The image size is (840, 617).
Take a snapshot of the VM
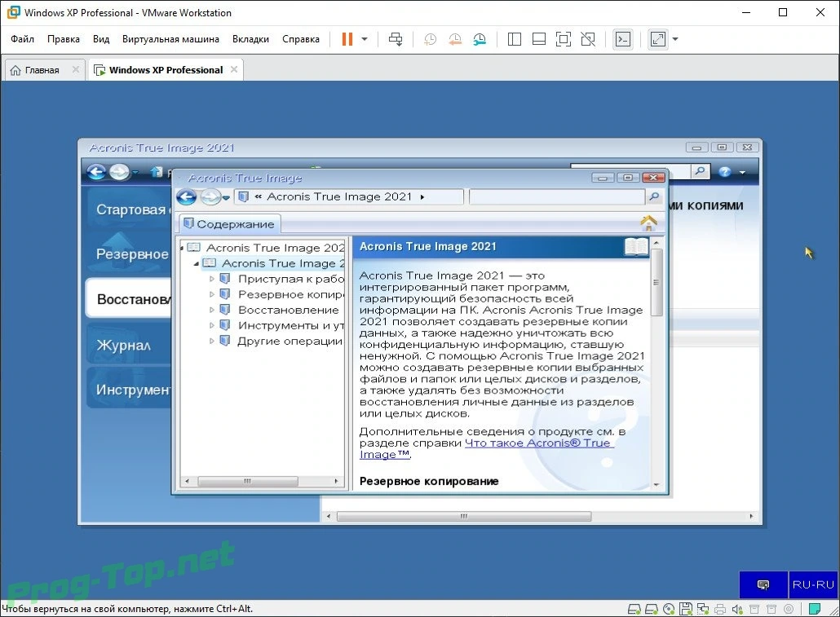(430, 39)
